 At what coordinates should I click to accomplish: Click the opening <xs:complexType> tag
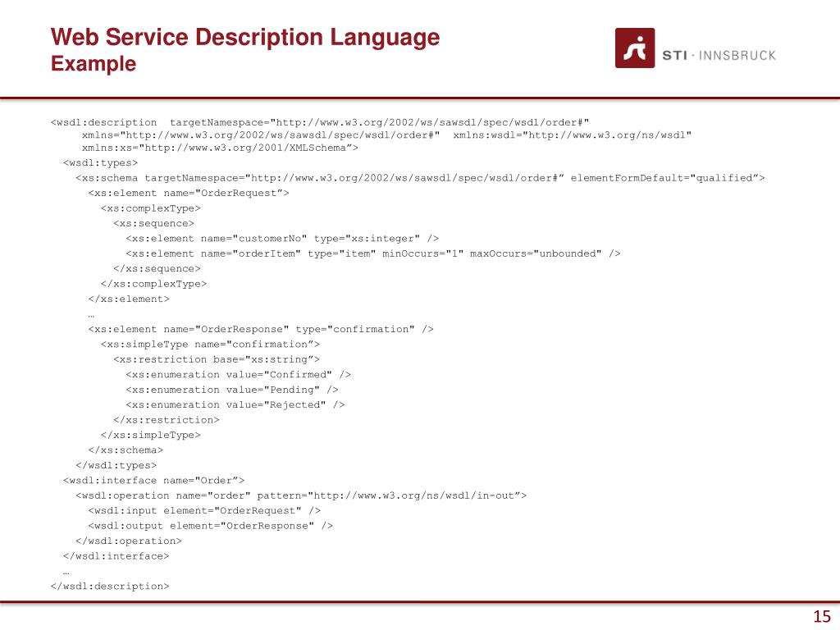[x=151, y=208]
